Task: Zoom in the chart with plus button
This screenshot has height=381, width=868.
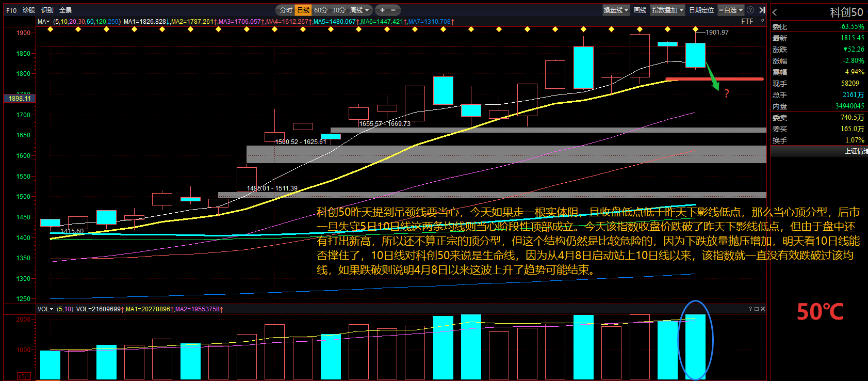Action: coord(382,10)
